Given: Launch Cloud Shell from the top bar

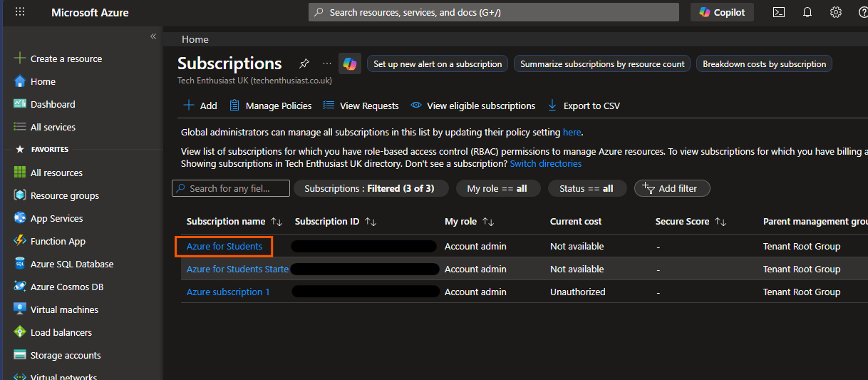Looking at the screenshot, I should [779, 12].
